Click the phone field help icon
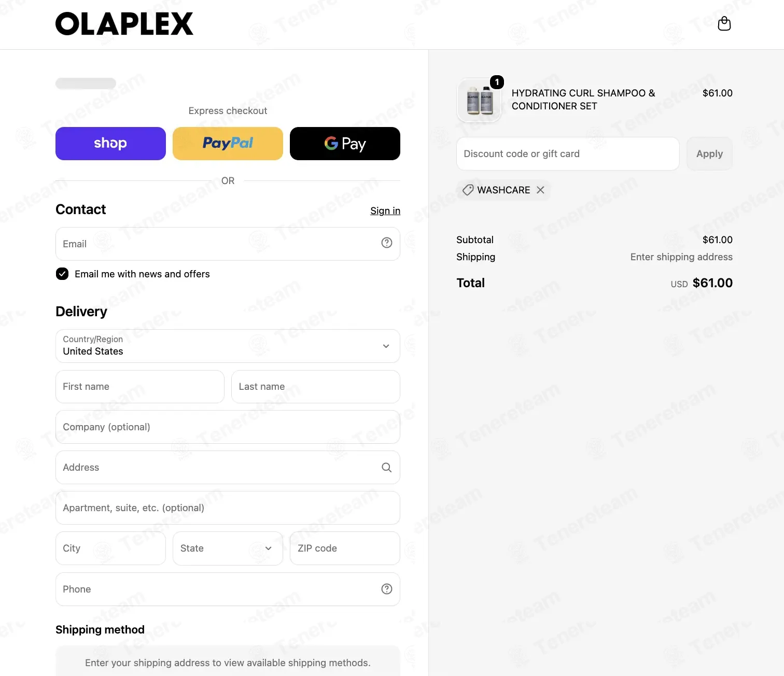 pos(387,589)
